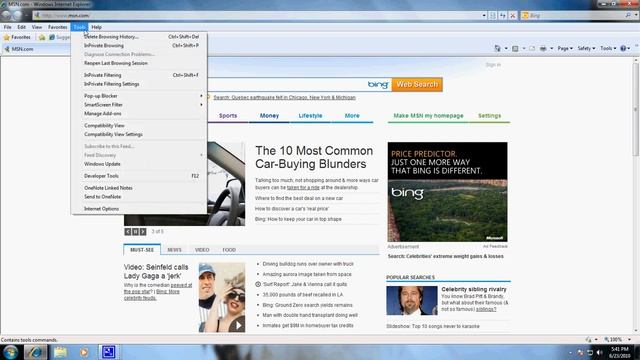The image size is (640, 360).
Task: Click the Help question mark icon
Action: [x=623, y=48]
